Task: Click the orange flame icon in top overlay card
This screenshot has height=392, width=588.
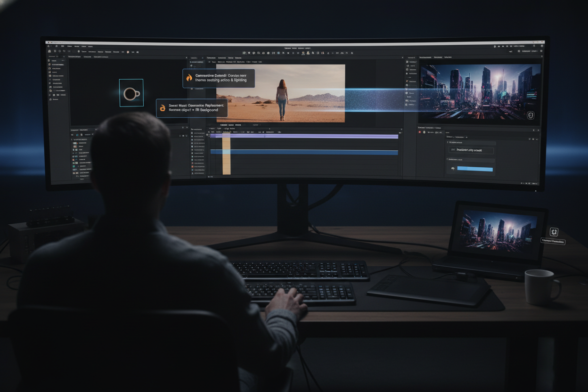Action: [x=189, y=78]
